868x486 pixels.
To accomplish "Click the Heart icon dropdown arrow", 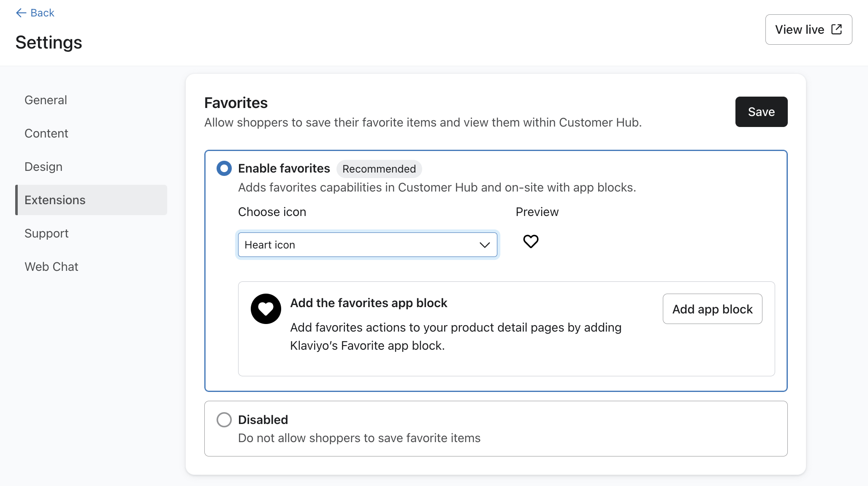I will 484,244.
